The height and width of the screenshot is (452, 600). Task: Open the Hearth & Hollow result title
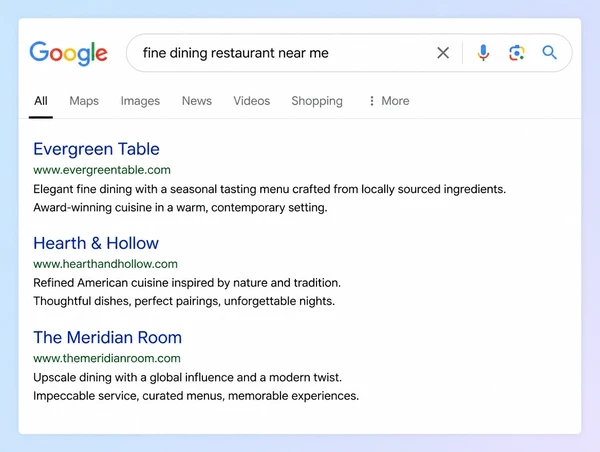click(x=96, y=243)
